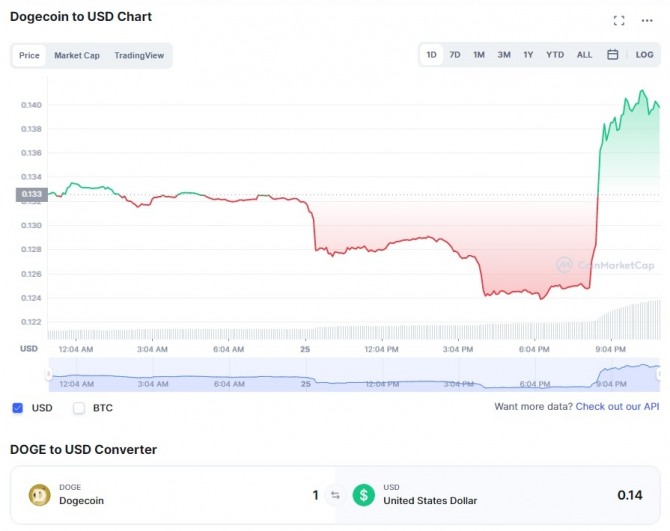The height and width of the screenshot is (531, 670).
Task: Open the "Check out our API" link
Action: 617,407
